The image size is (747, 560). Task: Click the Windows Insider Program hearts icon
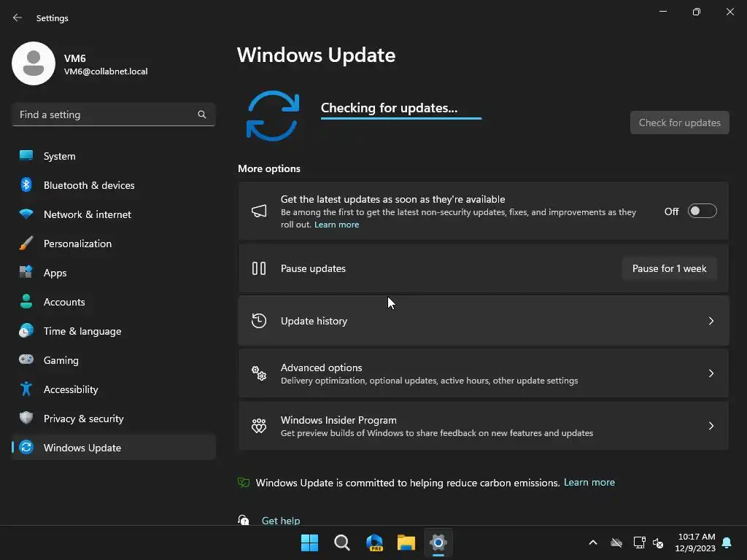(259, 426)
